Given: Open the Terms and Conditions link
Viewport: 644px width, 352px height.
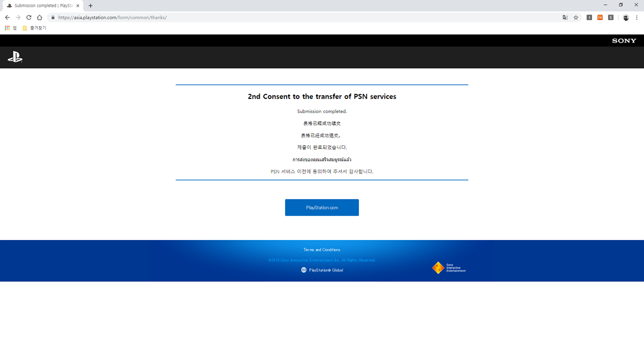Looking at the screenshot, I should (x=321, y=250).
